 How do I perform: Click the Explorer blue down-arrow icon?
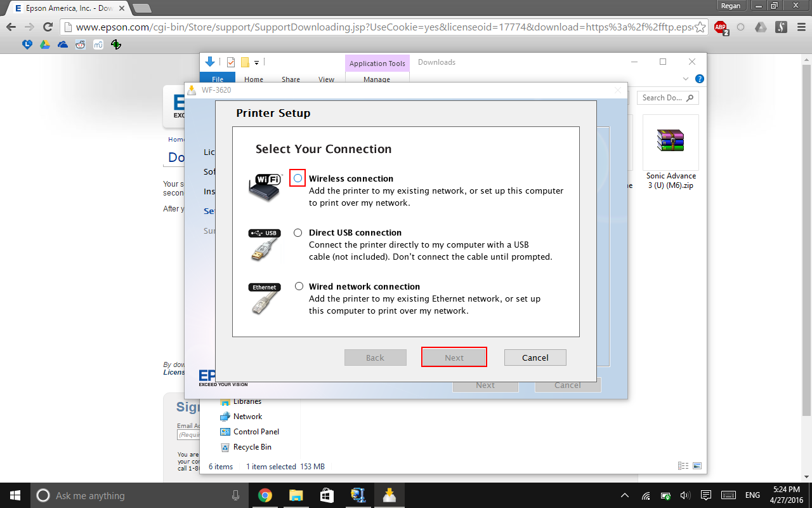[x=210, y=62]
